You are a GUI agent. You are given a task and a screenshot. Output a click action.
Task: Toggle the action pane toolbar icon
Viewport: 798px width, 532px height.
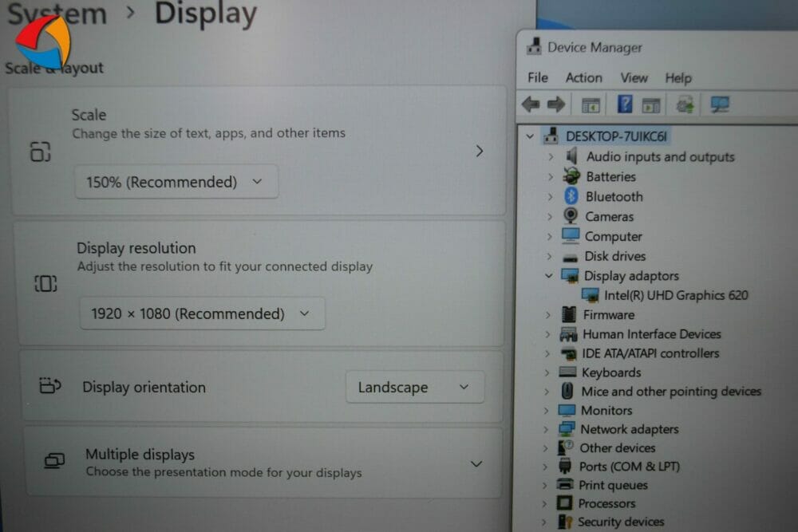point(651,105)
